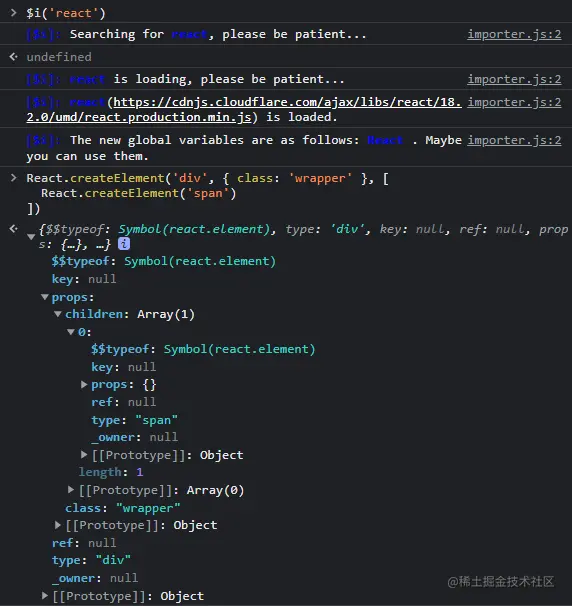This screenshot has width=572, height=606.
Task: Expand the span's props: {} node
Action: point(84,385)
